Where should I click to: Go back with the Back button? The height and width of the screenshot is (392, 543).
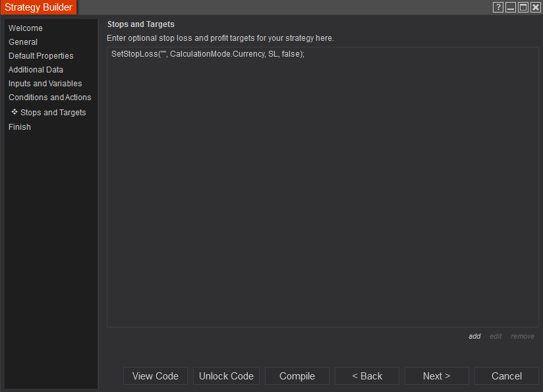[367, 376]
